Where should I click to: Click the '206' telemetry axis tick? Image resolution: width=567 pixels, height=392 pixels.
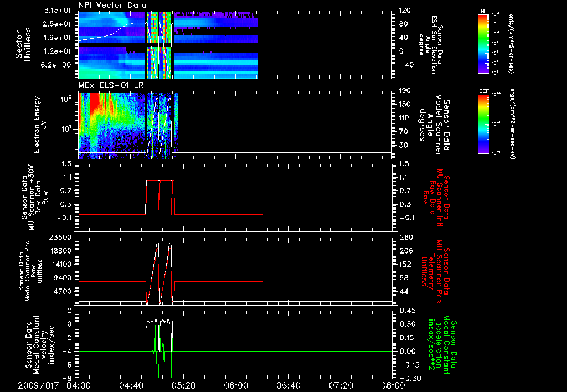point(405,251)
